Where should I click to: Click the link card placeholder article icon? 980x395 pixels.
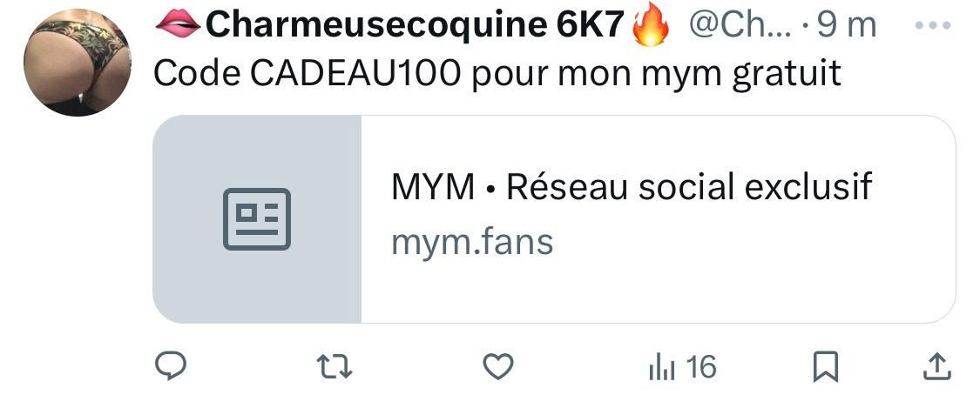[x=257, y=219]
